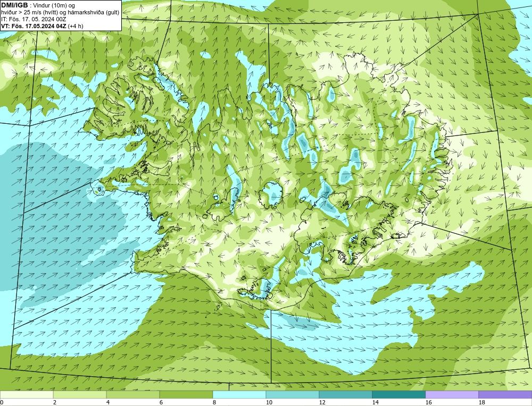
Task: Click the '4' legend scale label
Action: (108, 402)
